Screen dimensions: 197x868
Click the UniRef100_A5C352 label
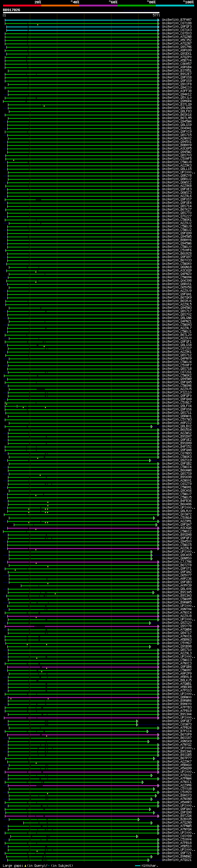coord(177,40)
